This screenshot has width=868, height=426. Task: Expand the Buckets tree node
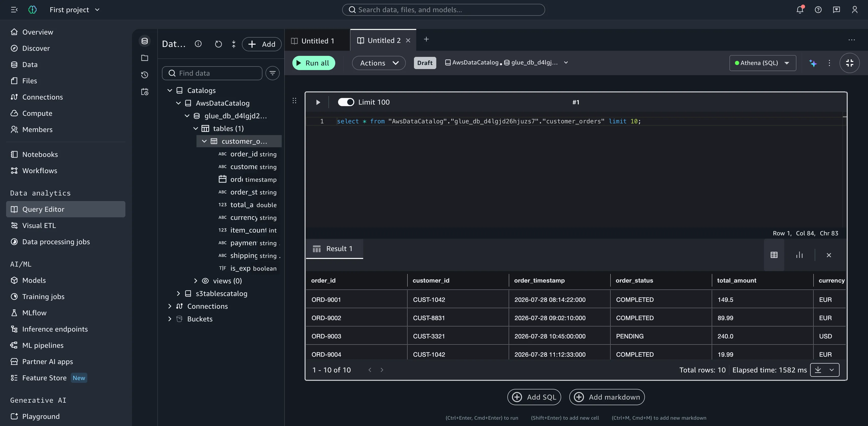pyautogui.click(x=170, y=319)
